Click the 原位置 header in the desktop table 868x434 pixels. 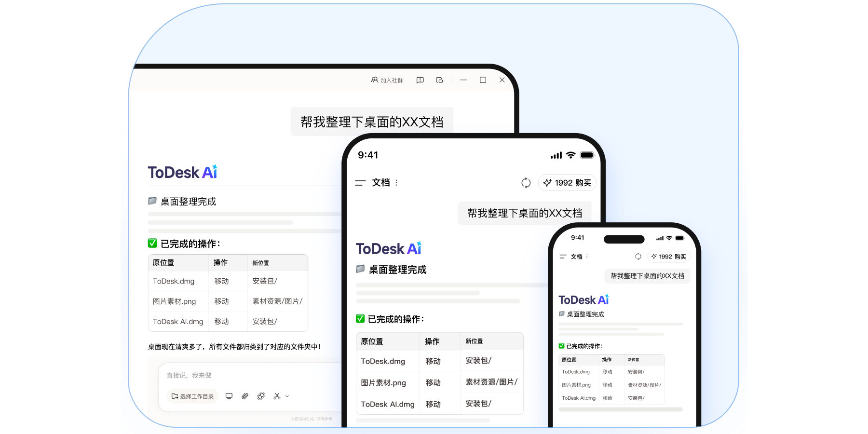coord(163,263)
